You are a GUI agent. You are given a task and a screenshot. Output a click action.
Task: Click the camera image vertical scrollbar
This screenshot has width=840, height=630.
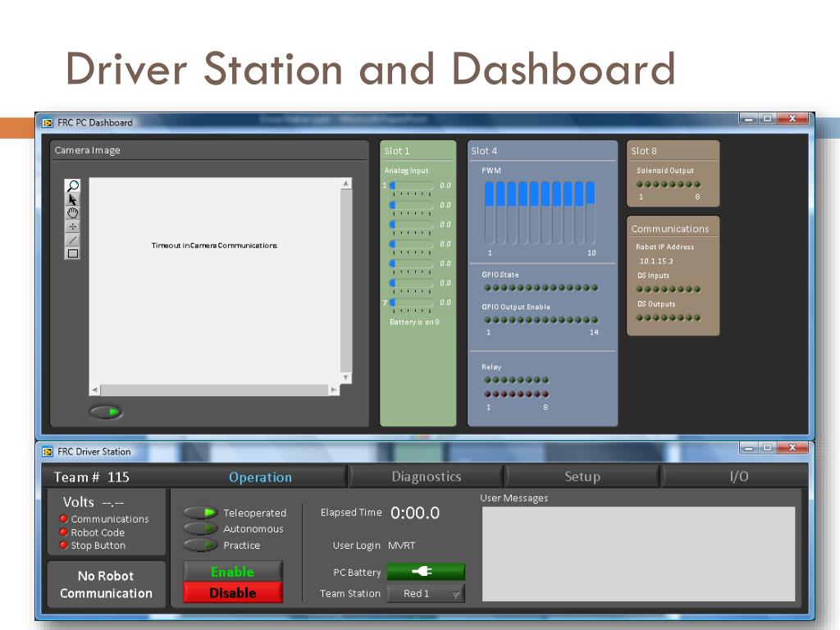coord(346,281)
